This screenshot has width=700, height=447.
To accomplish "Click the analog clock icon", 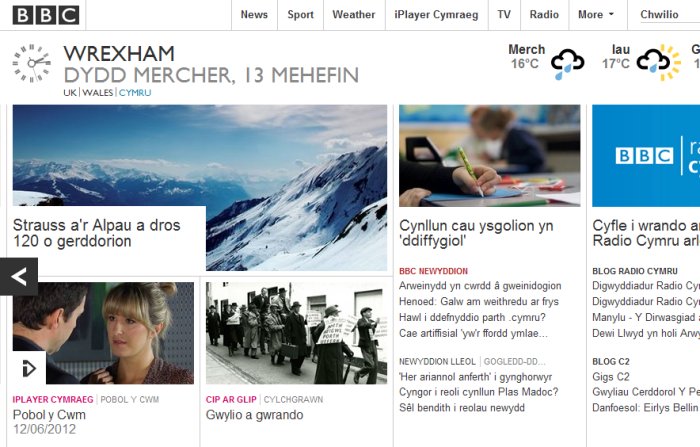I will click(31, 63).
